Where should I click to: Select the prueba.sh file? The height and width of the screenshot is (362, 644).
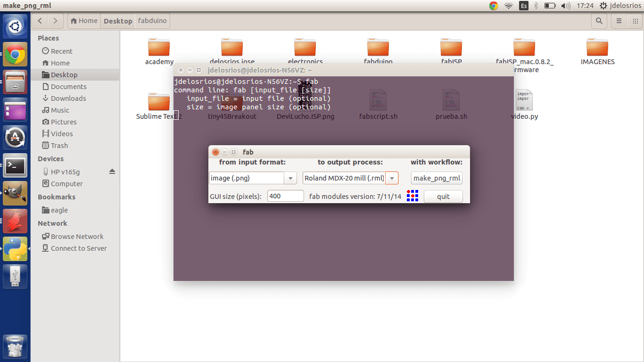coord(451,105)
